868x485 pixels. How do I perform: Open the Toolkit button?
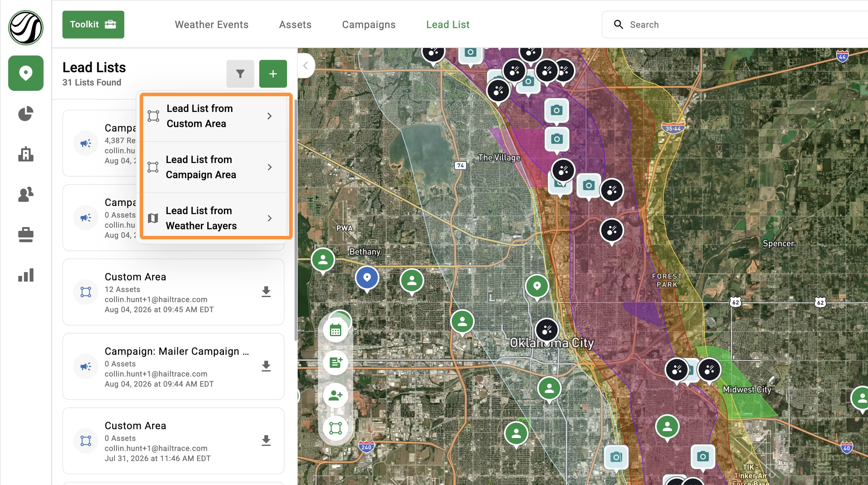coord(93,25)
